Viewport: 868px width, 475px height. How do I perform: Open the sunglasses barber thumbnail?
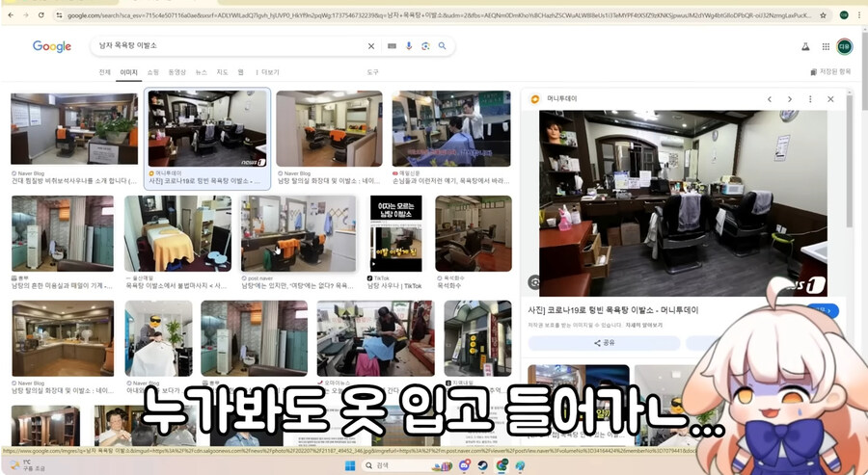(158, 338)
